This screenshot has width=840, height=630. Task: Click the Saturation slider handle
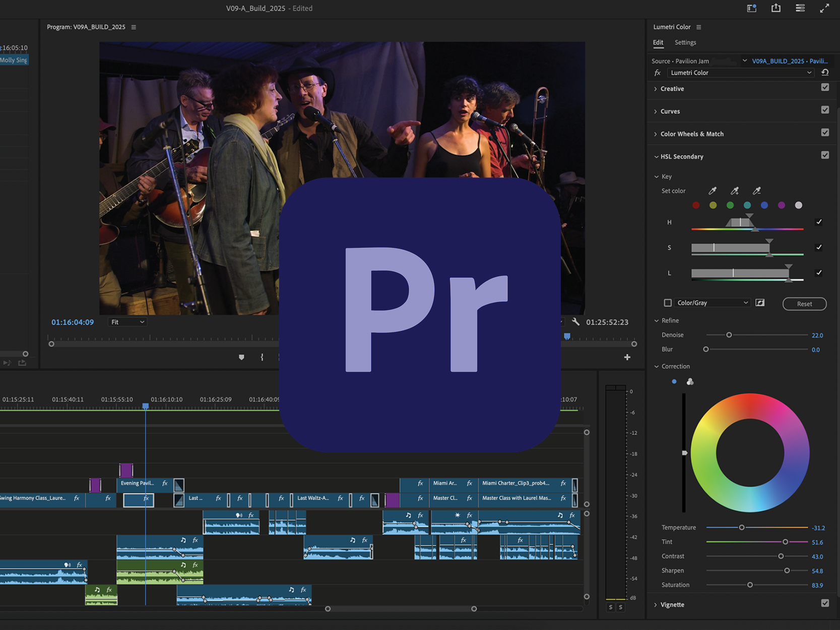[750, 585]
